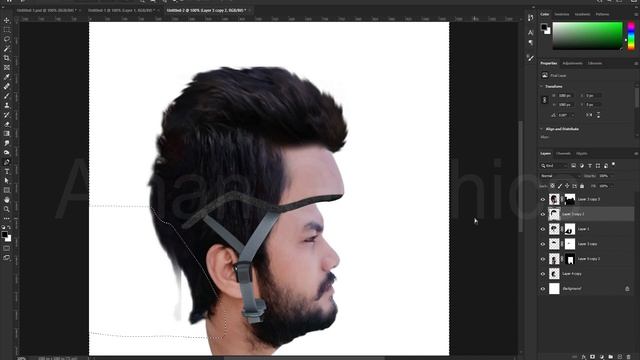The height and width of the screenshot is (360, 640).
Task: Select Layer 1 mask thumbnail
Action: [x=569, y=229]
